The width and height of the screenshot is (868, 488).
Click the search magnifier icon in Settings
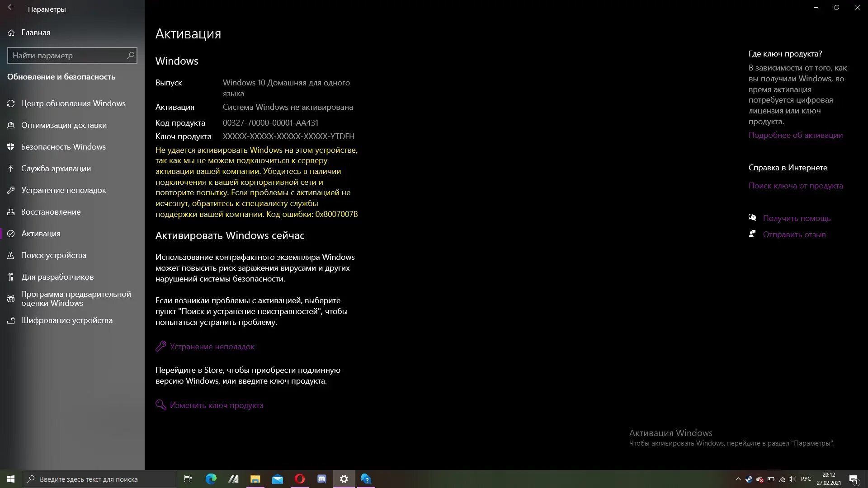click(x=131, y=55)
